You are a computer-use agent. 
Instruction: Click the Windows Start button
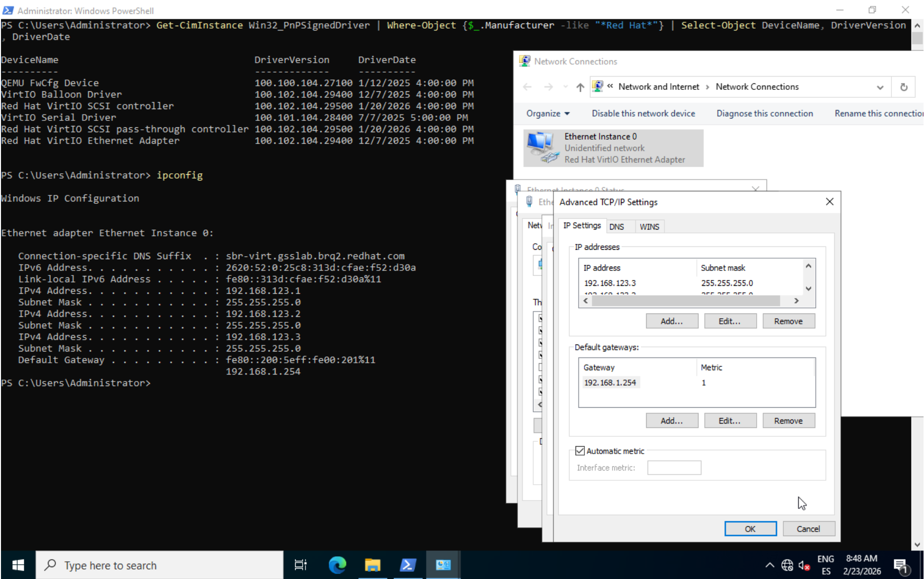18,565
